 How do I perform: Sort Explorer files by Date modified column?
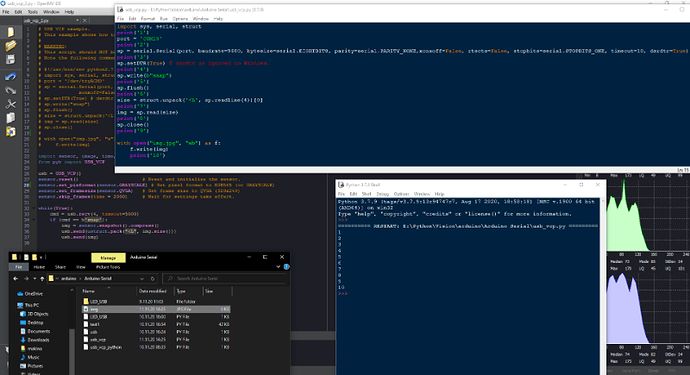point(153,291)
